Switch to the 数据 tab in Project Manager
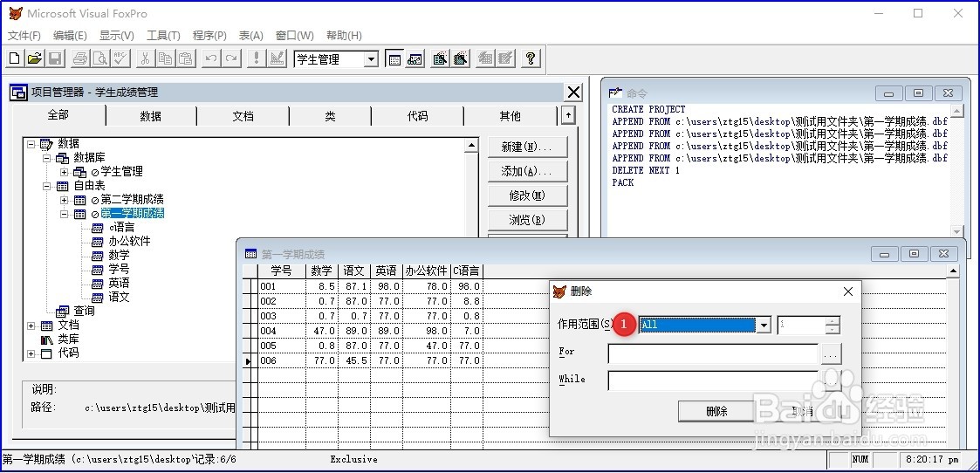Viewport: 980px width, 473px height. pyautogui.click(x=151, y=116)
